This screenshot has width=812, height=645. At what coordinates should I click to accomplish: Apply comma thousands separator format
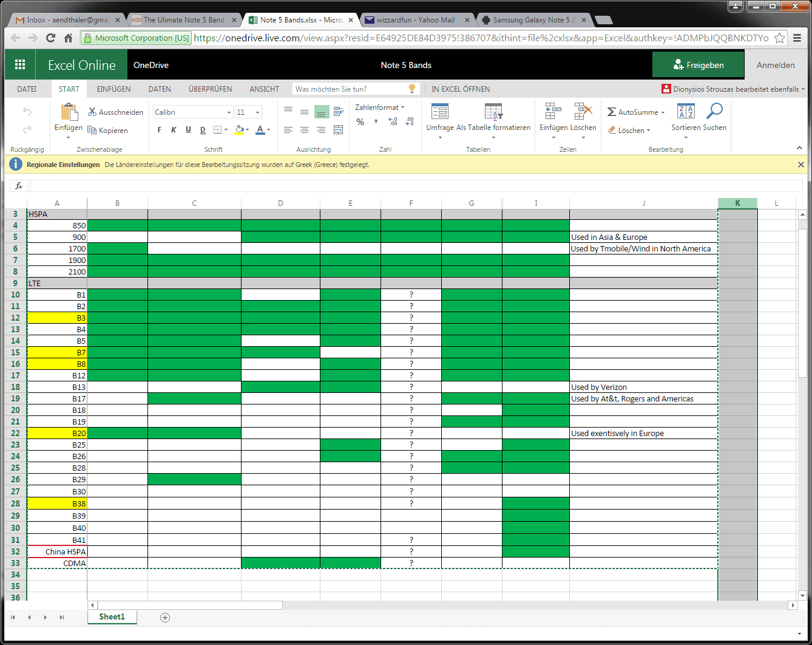pos(376,122)
